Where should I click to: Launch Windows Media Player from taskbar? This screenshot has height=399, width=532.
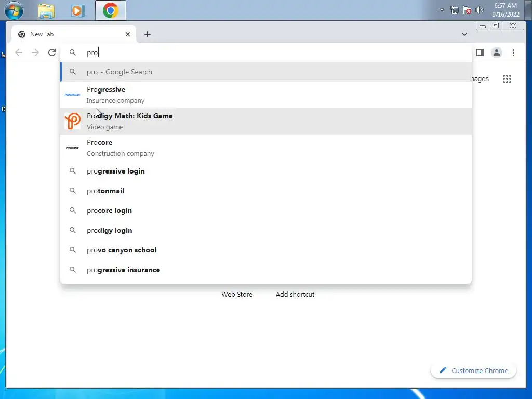(77, 10)
